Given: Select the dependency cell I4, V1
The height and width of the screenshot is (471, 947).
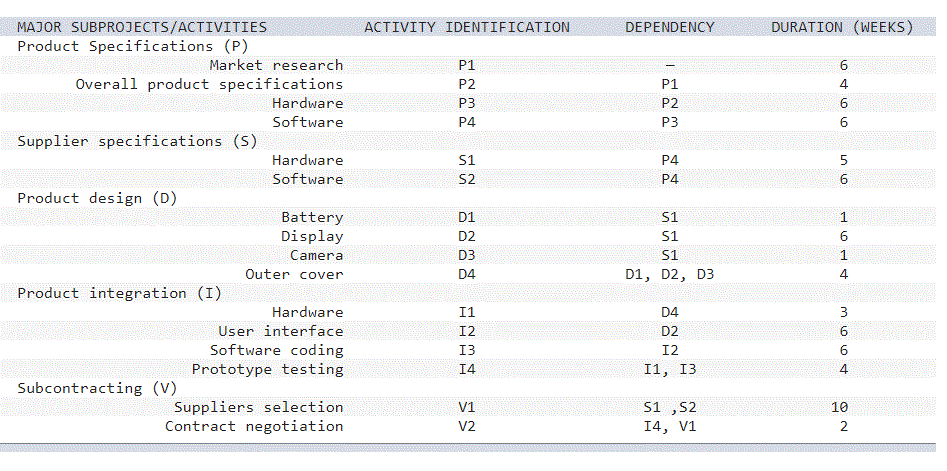Looking at the screenshot, I should (x=670, y=426).
